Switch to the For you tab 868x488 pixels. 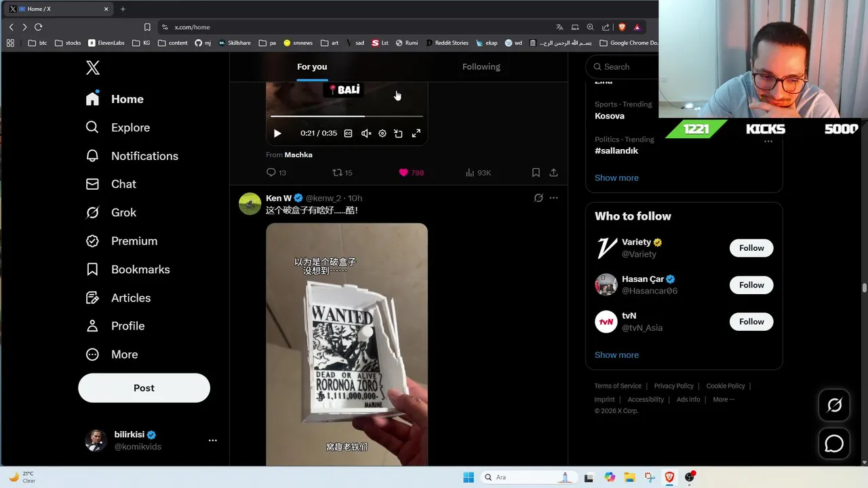(312, 66)
